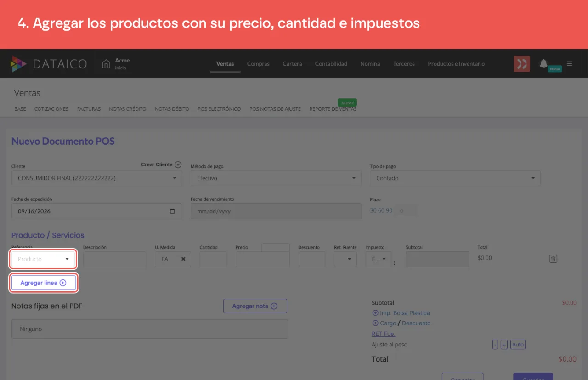Open the Contabilidad menu
This screenshot has width=588, height=380.
coord(331,64)
